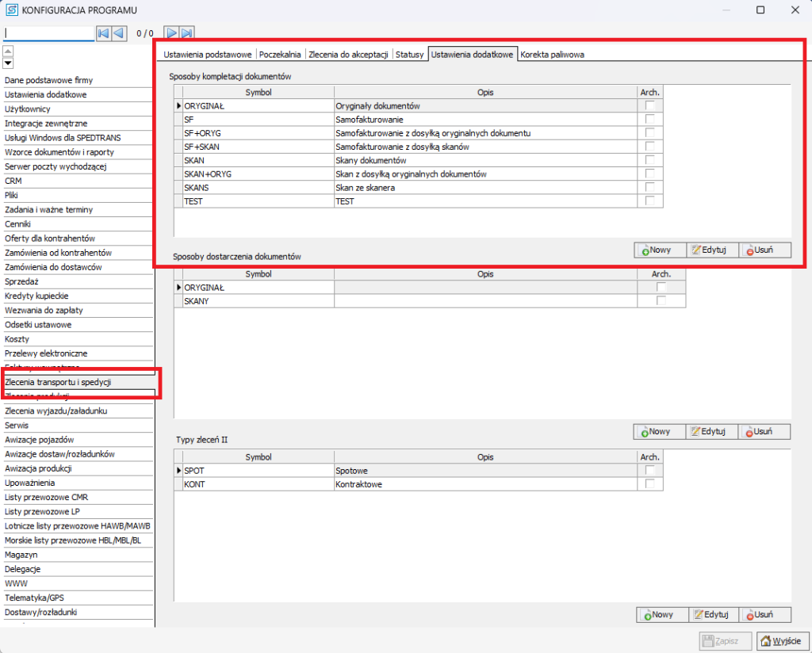Select CRM in the sidebar list
The width and height of the screenshot is (812, 653).
78,181
